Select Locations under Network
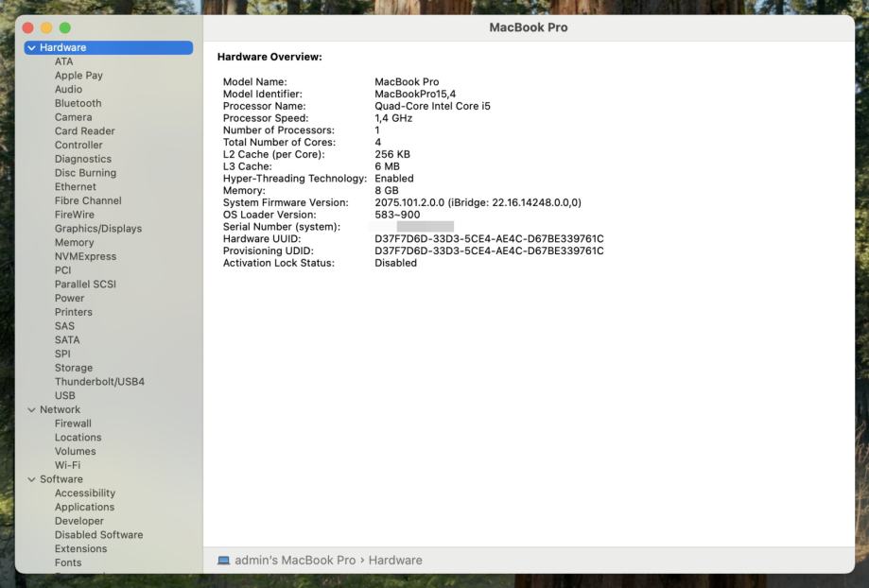This screenshot has width=869, height=588. 78,438
